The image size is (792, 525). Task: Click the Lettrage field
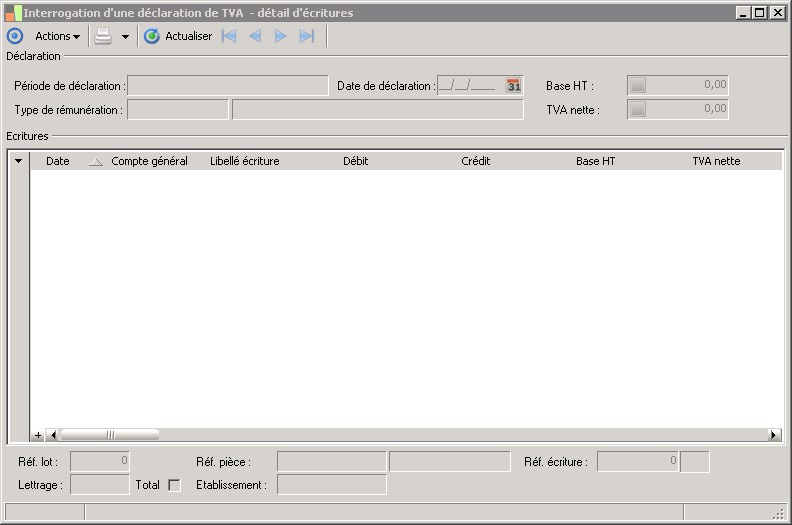[100, 485]
